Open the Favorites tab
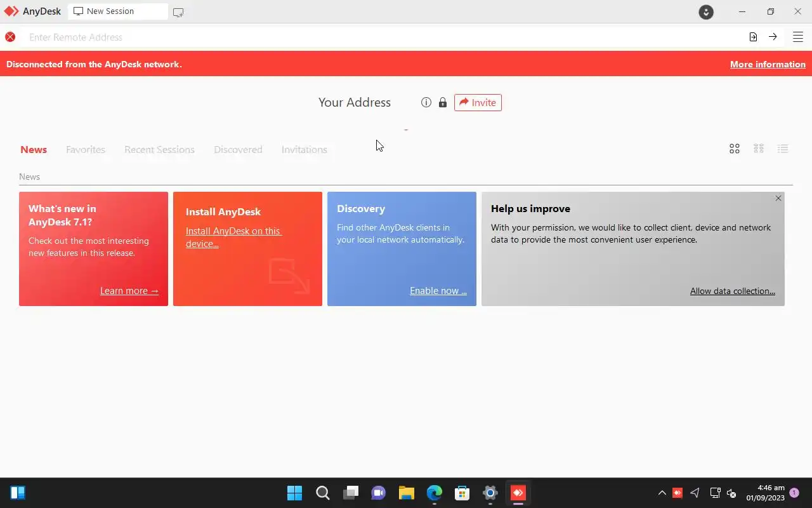 point(86,150)
